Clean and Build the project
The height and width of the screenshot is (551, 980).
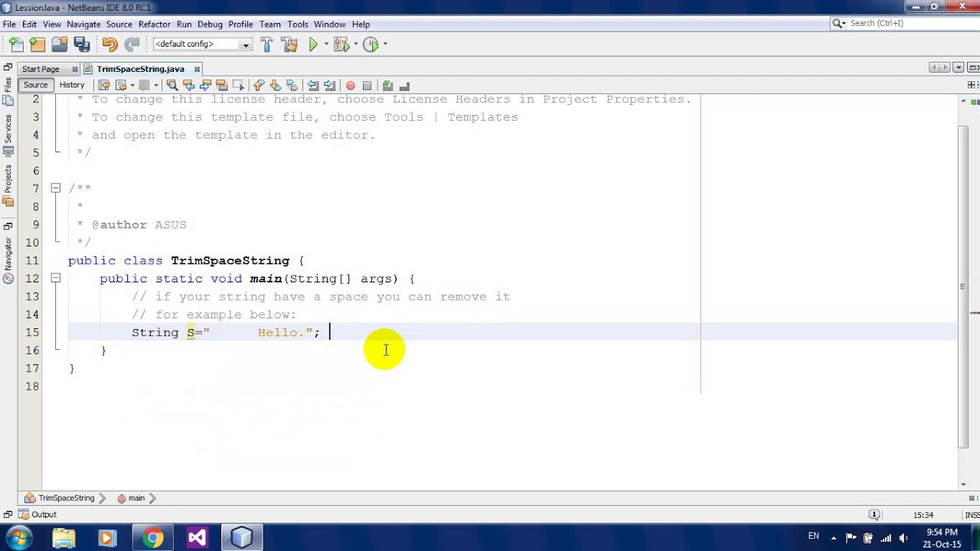pyautogui.click(x=289, y=44)
